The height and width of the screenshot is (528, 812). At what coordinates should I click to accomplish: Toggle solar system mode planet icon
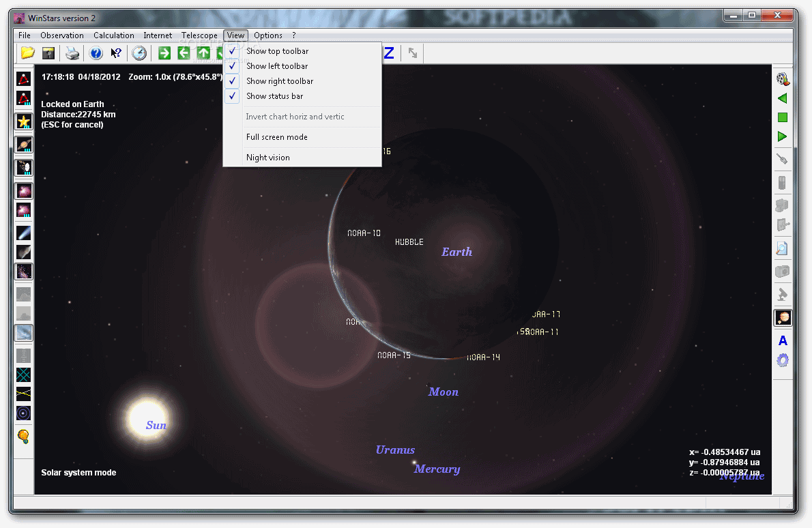[783, 317]
